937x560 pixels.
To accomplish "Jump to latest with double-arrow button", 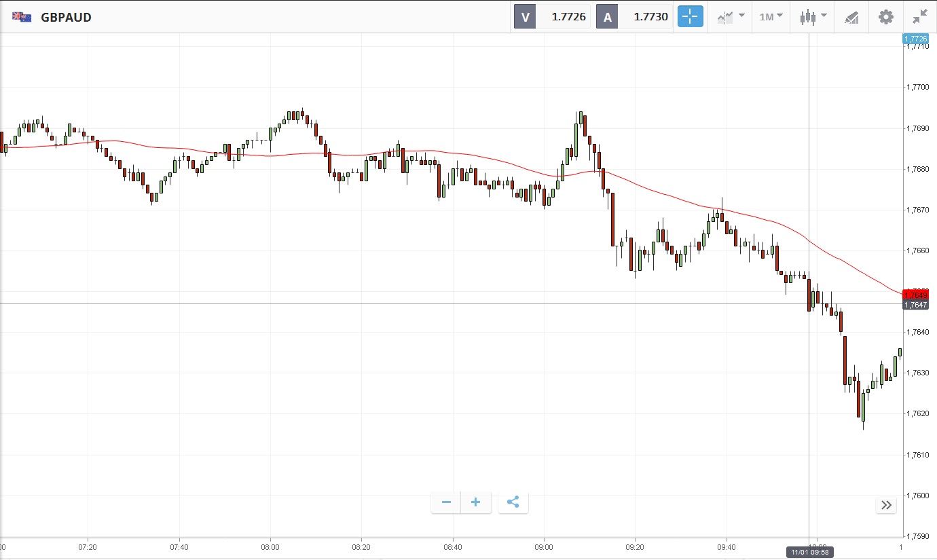I will [886, 504].
